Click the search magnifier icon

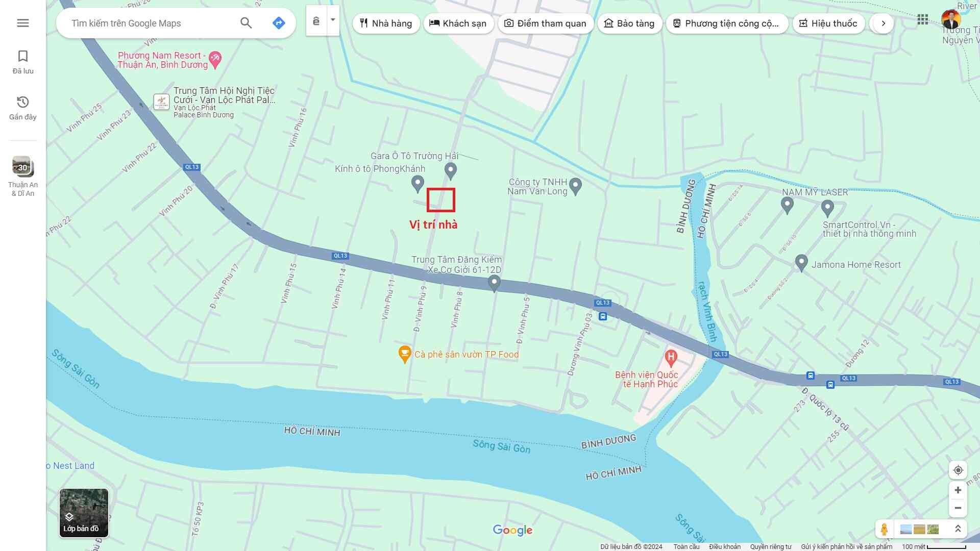246,23
